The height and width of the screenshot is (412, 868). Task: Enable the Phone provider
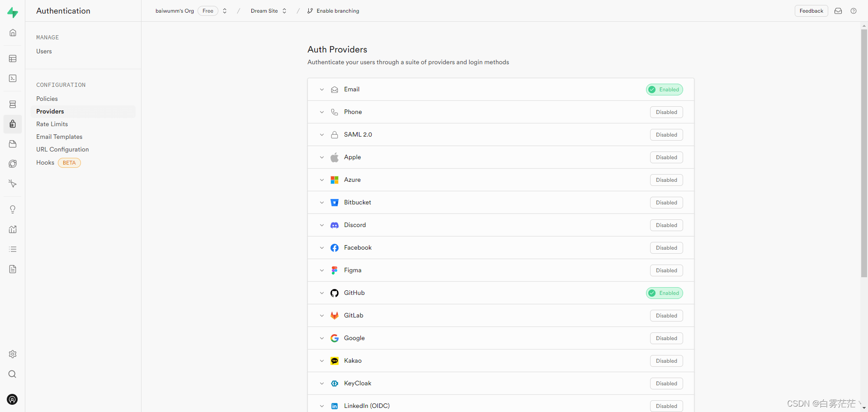pyautogui.click(x=666, y=112)
